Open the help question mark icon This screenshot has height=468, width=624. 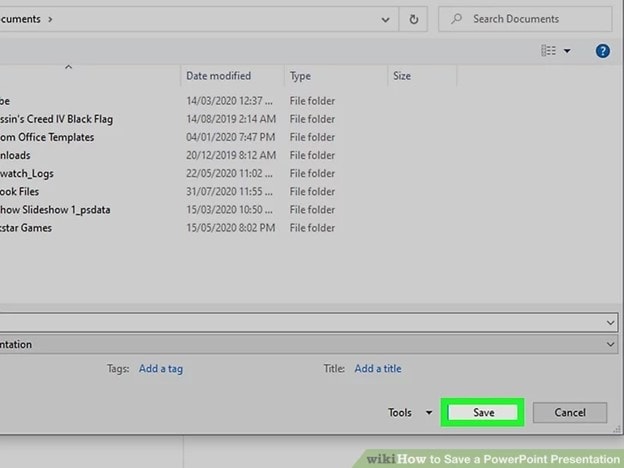coord(603,51)
